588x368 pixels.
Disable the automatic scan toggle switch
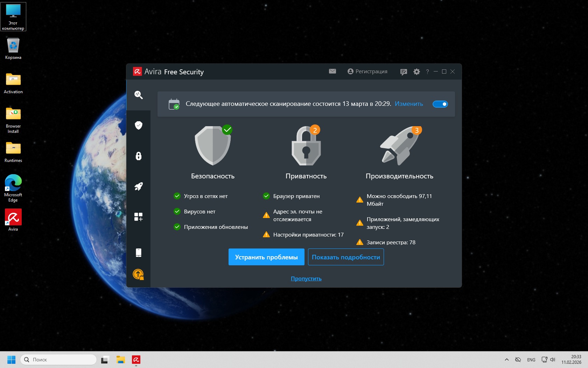point(440,104)
